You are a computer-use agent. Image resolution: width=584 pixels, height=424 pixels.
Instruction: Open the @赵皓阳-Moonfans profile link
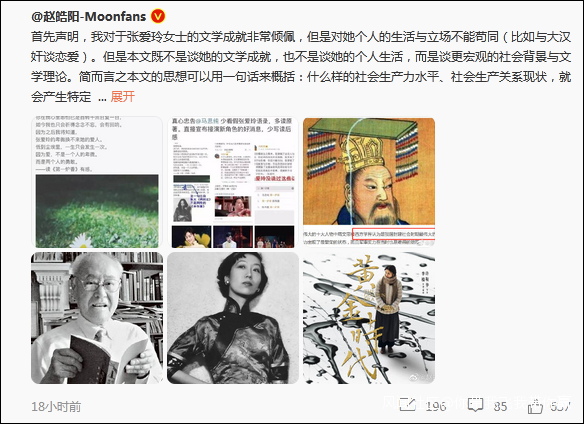tap(89, 16)
